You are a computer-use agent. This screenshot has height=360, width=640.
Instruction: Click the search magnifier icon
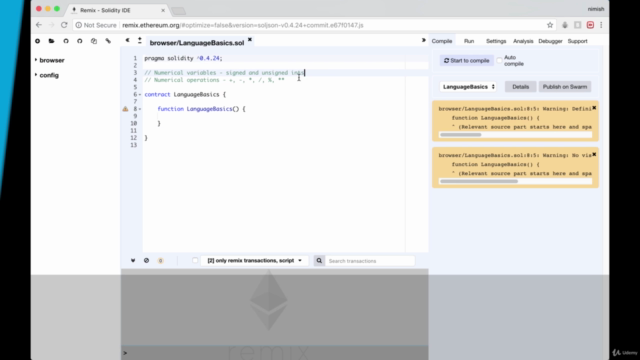pos(319,261)
